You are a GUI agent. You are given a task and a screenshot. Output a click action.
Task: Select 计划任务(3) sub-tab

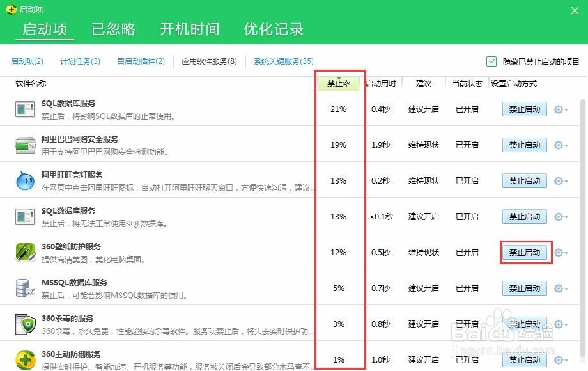[81, 61]
